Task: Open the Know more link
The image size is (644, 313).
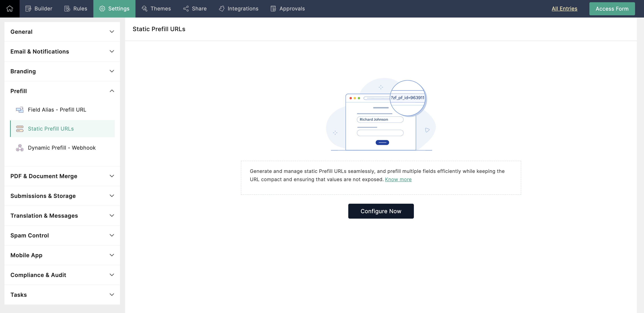Action: 398,179
